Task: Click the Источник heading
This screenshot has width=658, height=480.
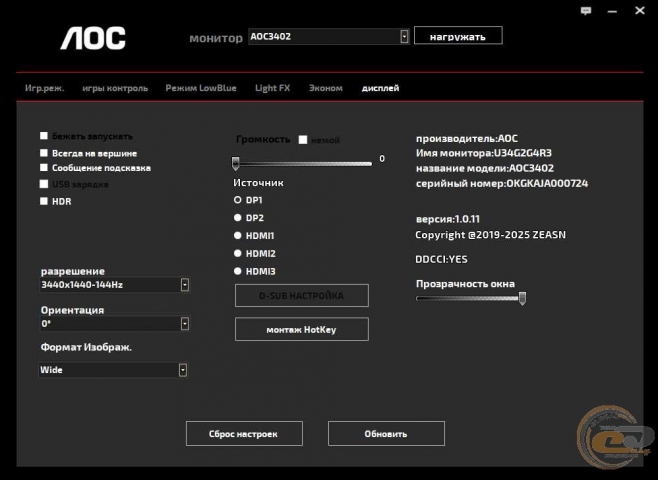Action: click(x=258, y=183)
